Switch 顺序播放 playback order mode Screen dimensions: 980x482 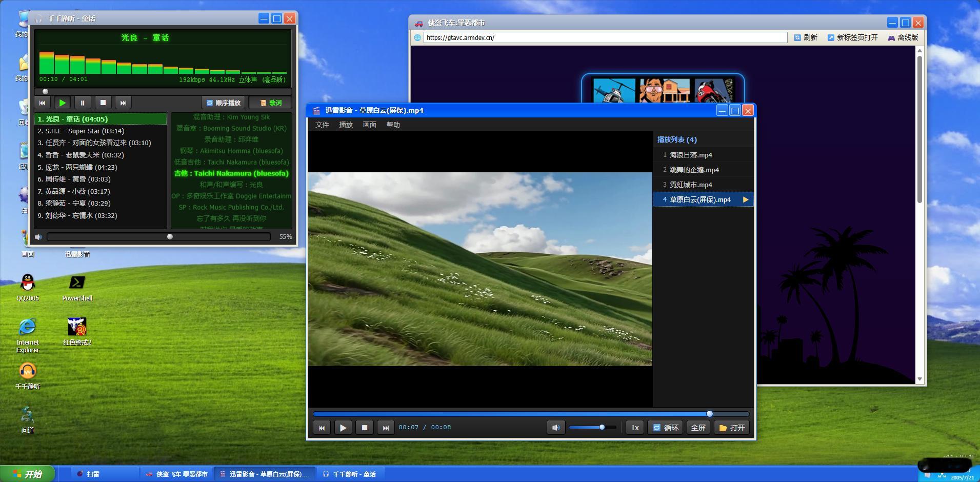pyautogui.click(x=223, y=103)
